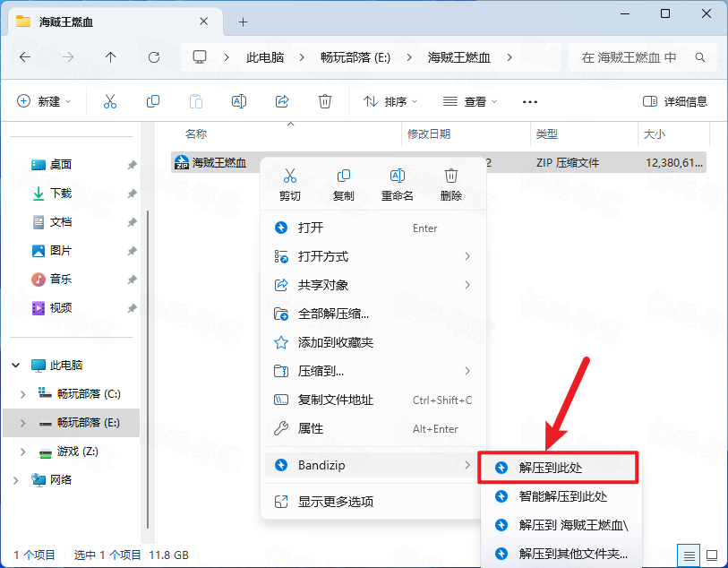Screen dimensions: 728x568
Task: Switch to details list view icon
Action: pyautogui.click(x=689, y=555)
